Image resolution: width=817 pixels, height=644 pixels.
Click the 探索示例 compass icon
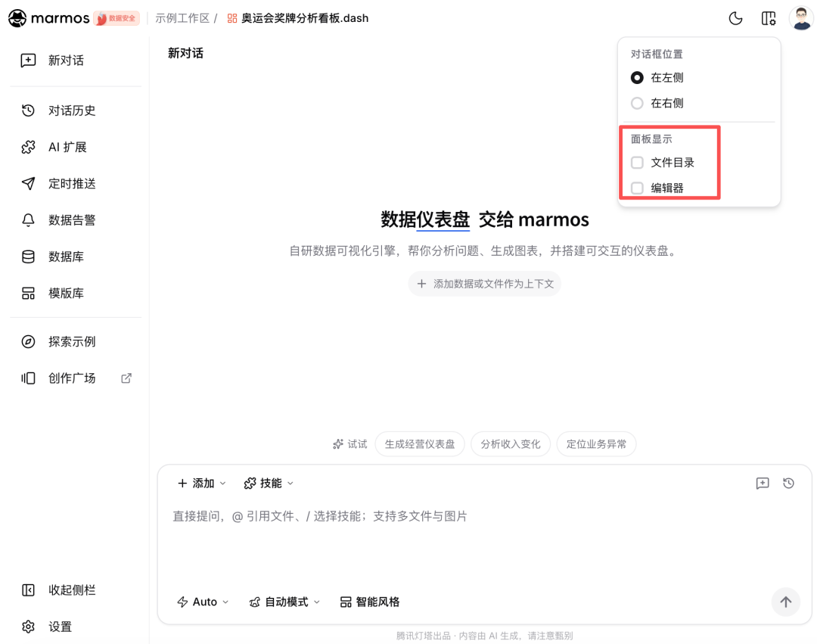click(28, 342)
